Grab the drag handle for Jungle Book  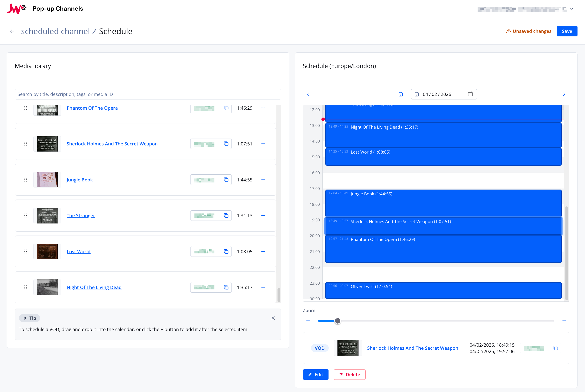26,180
